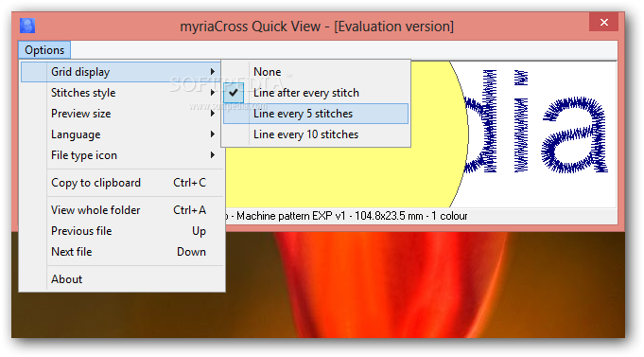Expand the File type icon arrow
Image resolution: width=644 pixels, height=357 pixels.
pyautogui.click(x=213, y=155)
